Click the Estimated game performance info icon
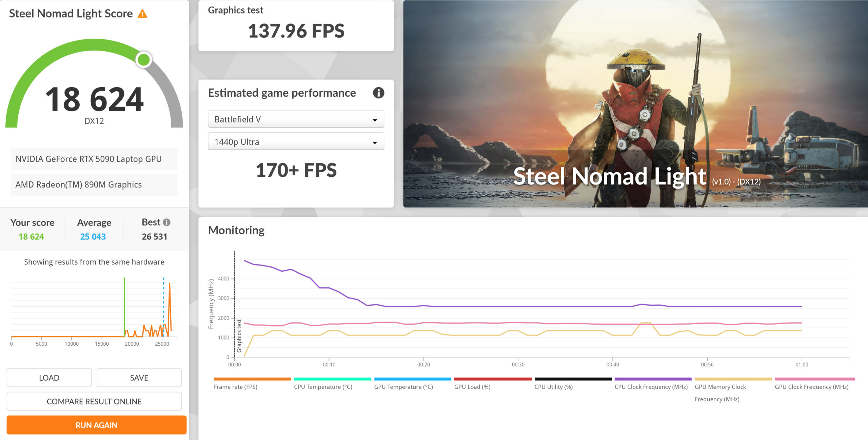The height and width of the screenshot is (440, 868). click(378, 93)
